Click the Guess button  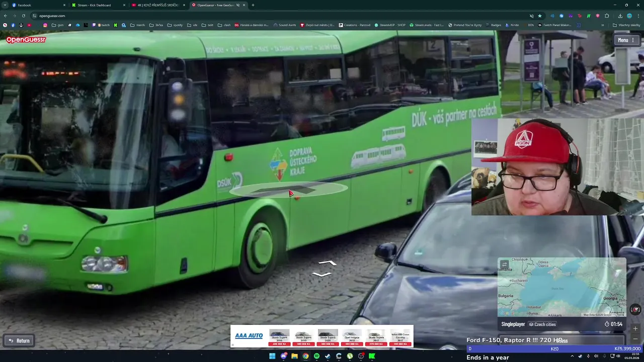click(x=561, y=340)
